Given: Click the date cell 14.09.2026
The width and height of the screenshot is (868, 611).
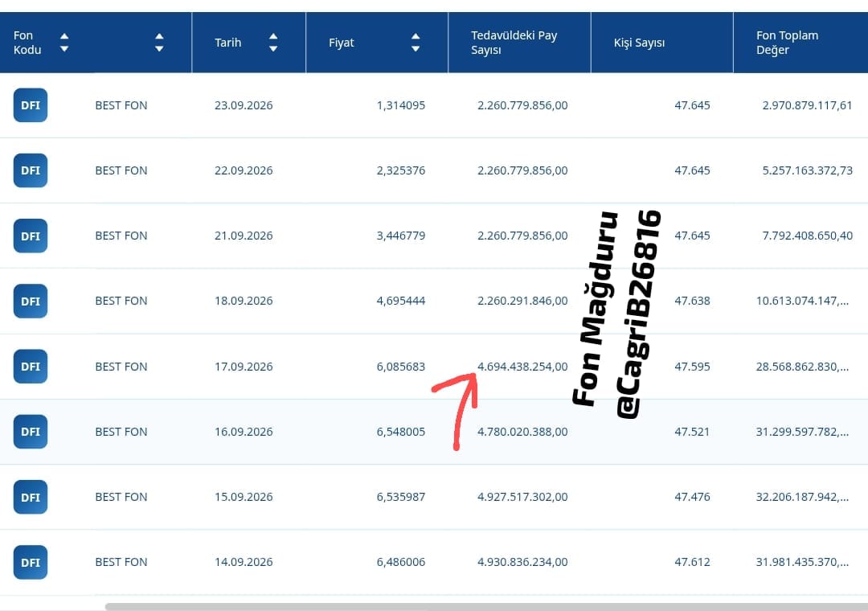Looking at the screenshot, I should point(244,562).
